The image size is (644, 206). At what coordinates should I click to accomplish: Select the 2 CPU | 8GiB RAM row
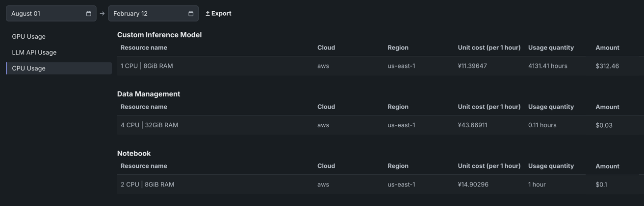click(148, 184)
